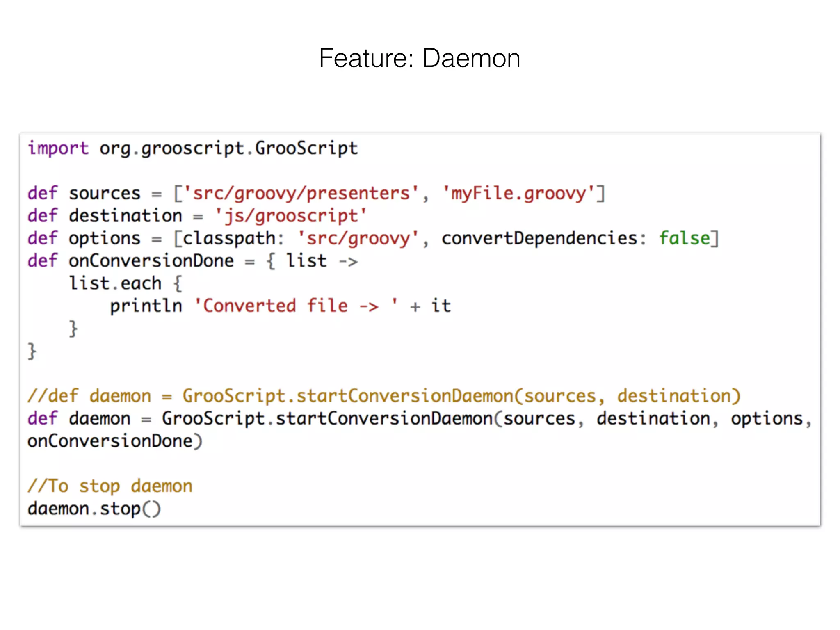Click the 'src/groovy/presenters' string in the sources list

pyautogui.click(x=301, y=193)
